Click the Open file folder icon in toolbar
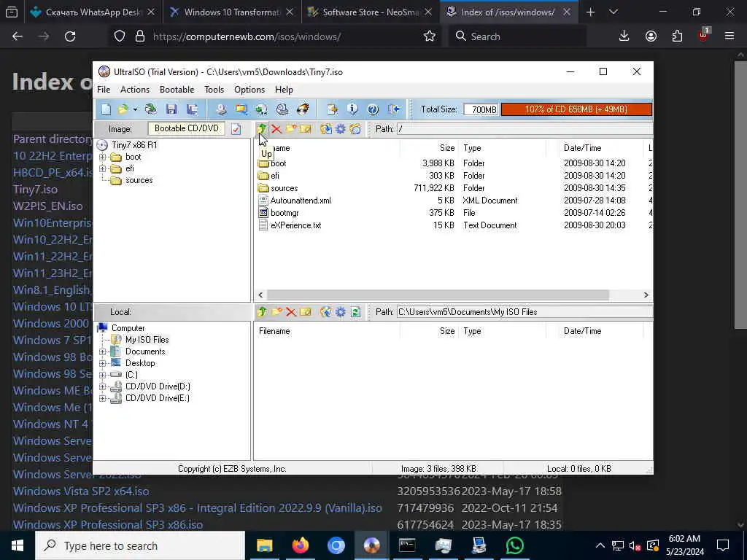This screenshot has width=747, height=560. pos(123,109)
